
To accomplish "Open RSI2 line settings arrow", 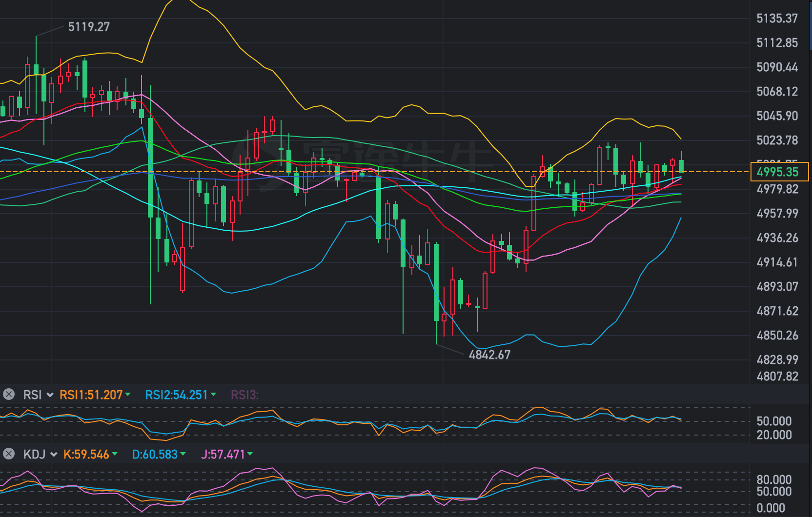I will pyautogui.click(x=213, y=394).
